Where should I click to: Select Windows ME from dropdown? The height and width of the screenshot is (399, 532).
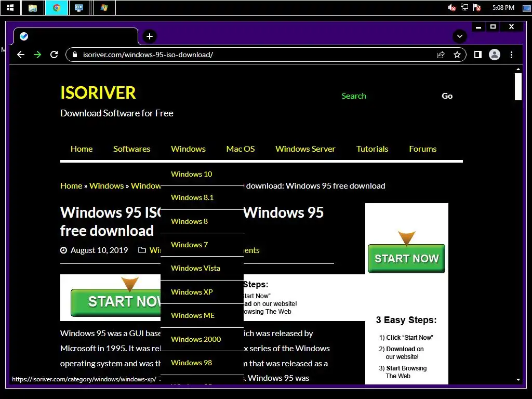tap(202, 315)
